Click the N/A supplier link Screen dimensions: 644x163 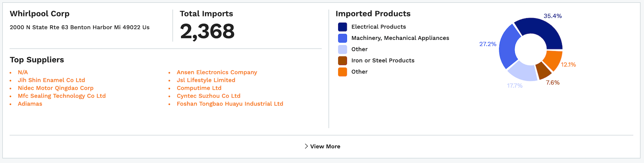[x=23, y=72]
